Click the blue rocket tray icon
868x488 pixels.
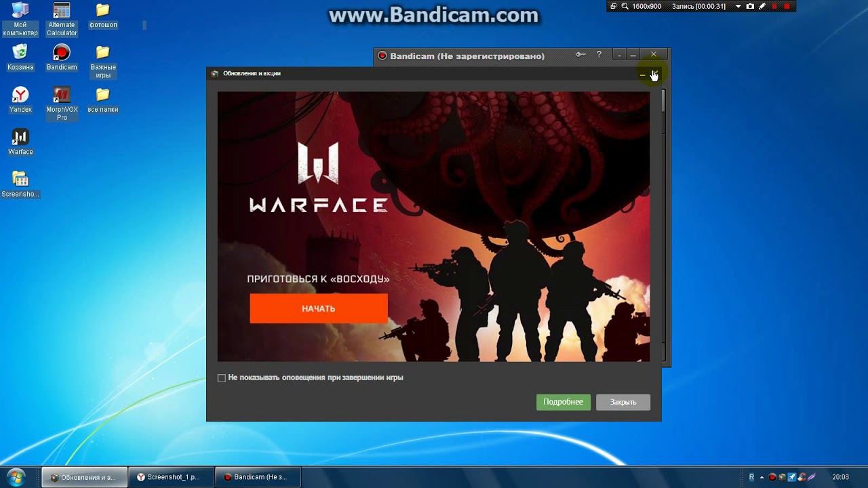coord(792,477)
